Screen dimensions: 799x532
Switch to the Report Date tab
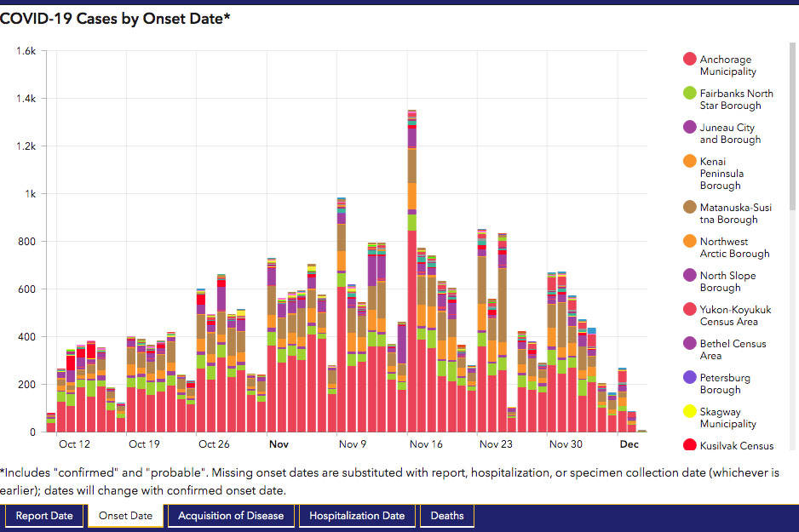coord(43,516)
